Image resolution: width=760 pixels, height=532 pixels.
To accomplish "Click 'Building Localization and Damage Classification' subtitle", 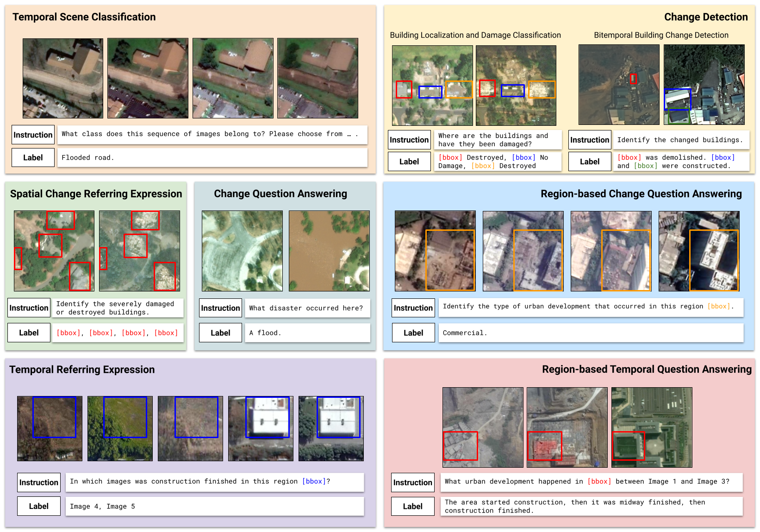I will 475,35.
